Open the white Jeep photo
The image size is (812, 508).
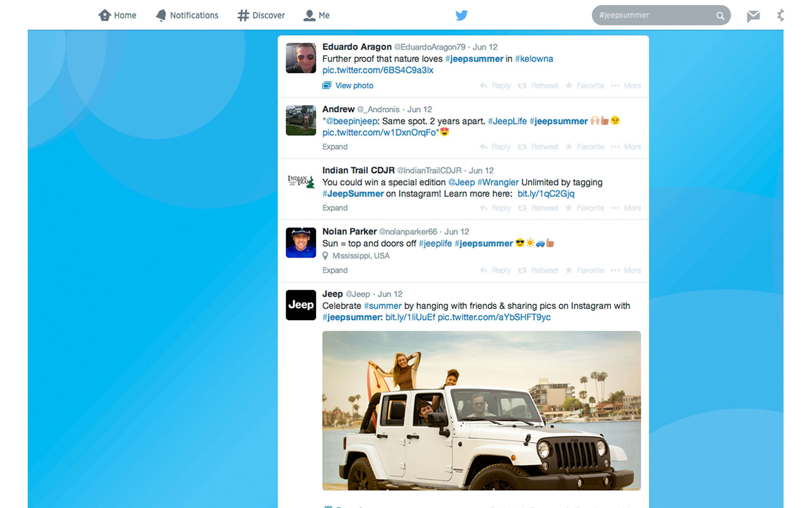[481, 410]
